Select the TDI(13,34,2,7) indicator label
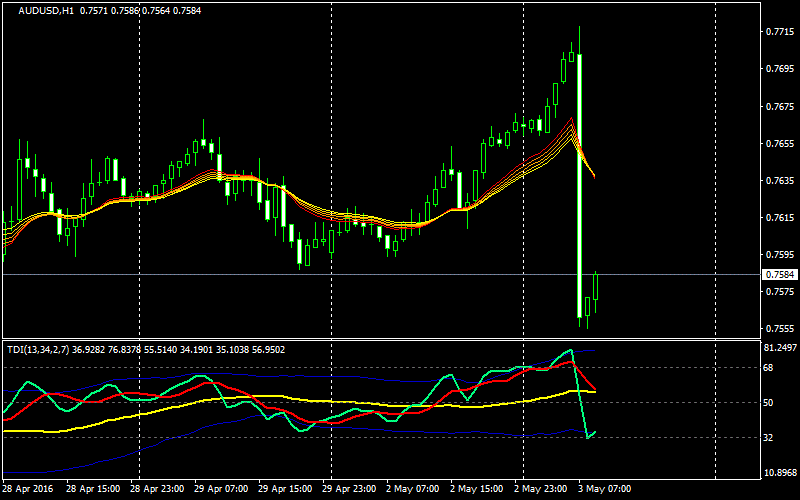The image size is (800, 500). point(39,349)
